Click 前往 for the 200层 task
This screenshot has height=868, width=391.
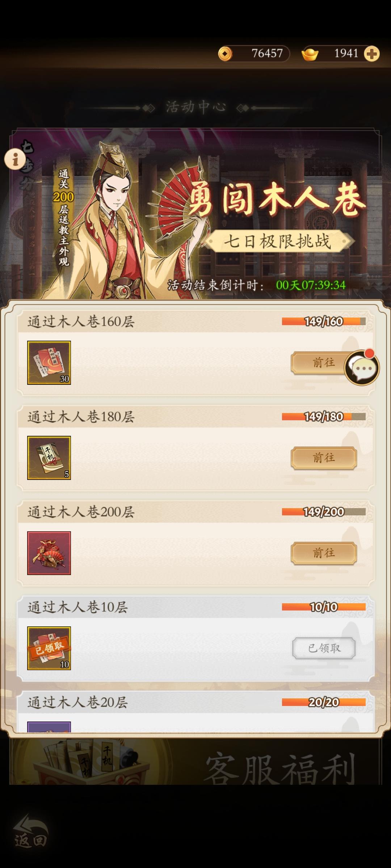pyautogui.click(x=324, y=553)
